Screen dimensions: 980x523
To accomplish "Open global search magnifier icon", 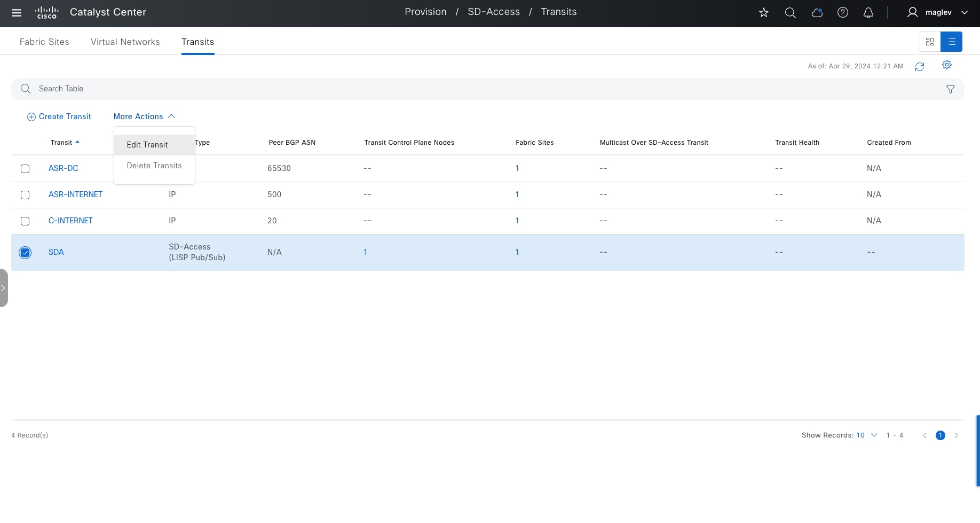I will (x=791, y=12).
